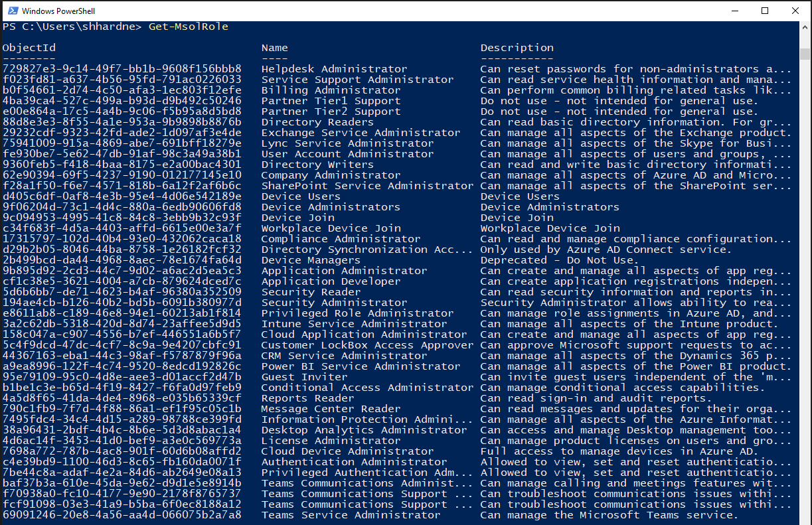Click the Company Administrator role name

pyautogui.click(x=331, y=175)
